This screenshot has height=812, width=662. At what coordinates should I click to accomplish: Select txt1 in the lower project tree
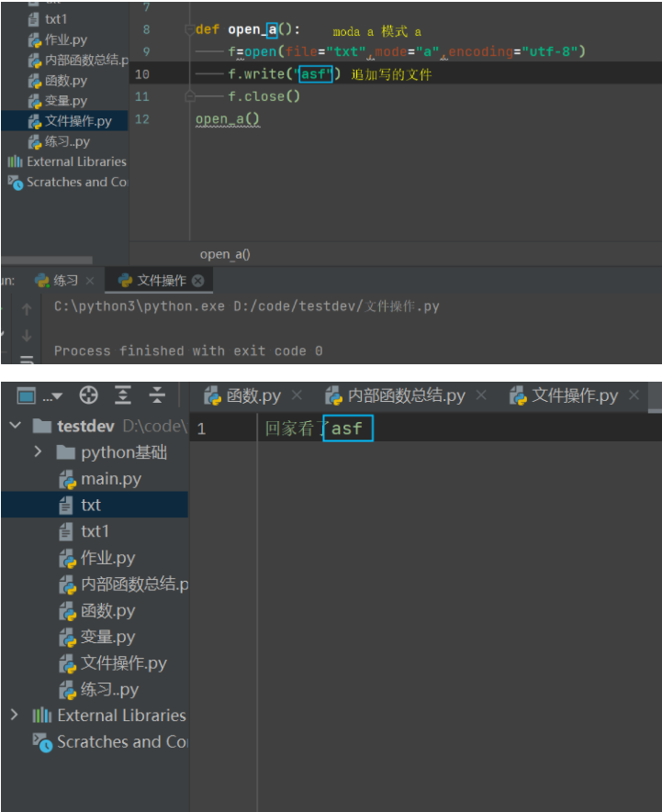click(95, 531)
